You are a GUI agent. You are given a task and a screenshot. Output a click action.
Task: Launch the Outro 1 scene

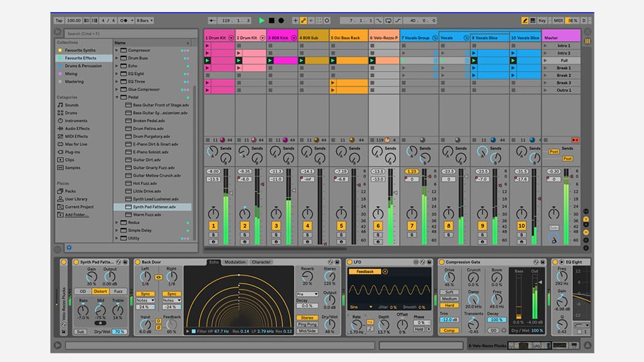tap(545, 90)
